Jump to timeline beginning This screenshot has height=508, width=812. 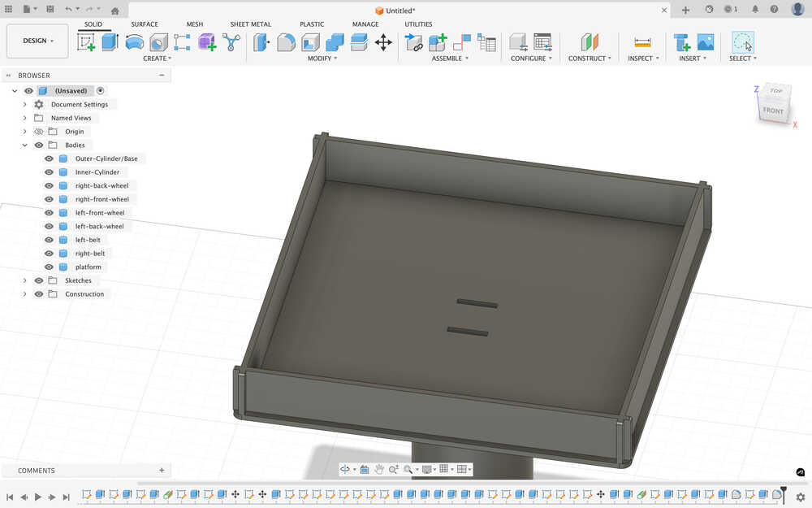pos(9,497)
